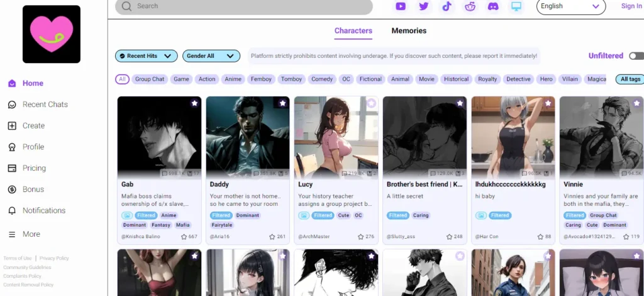Filter by the Femboy tag

261,79
